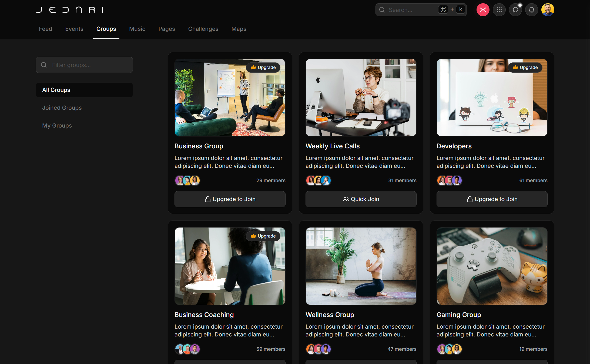Click the JEDARI logo
This screenshot has width=590, height=364.
tap(69, 10)
